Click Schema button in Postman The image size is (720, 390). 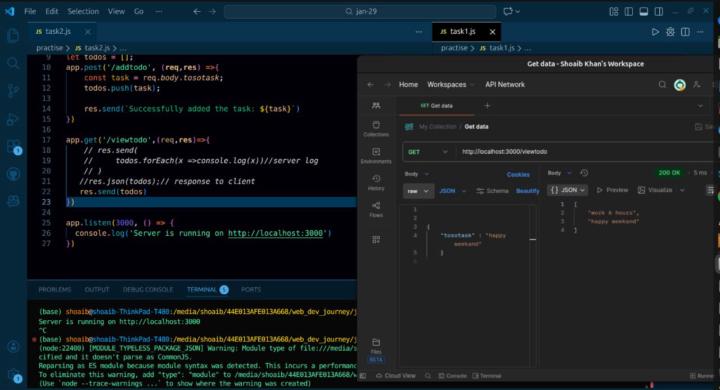492,191
